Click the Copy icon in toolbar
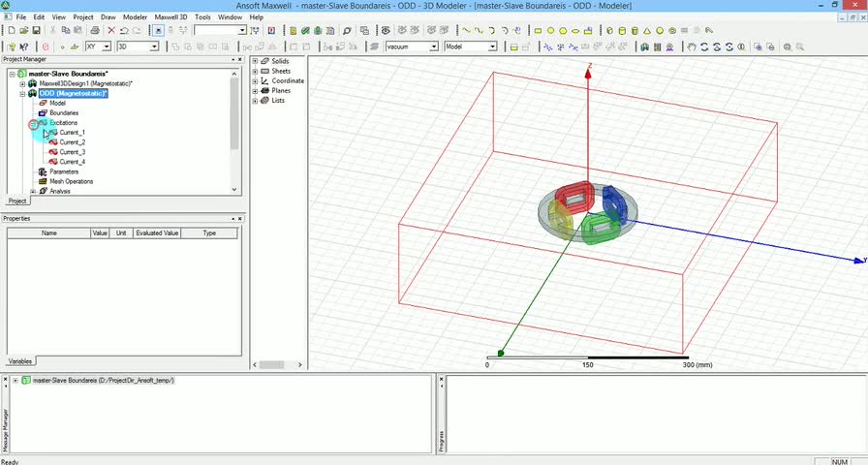The image size is (868, 465). pyautogui.click(x=65, y=30)
